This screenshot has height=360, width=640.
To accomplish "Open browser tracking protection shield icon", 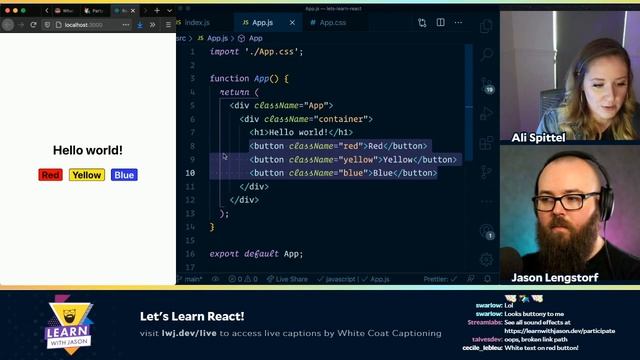I will [x=47, y=25].
